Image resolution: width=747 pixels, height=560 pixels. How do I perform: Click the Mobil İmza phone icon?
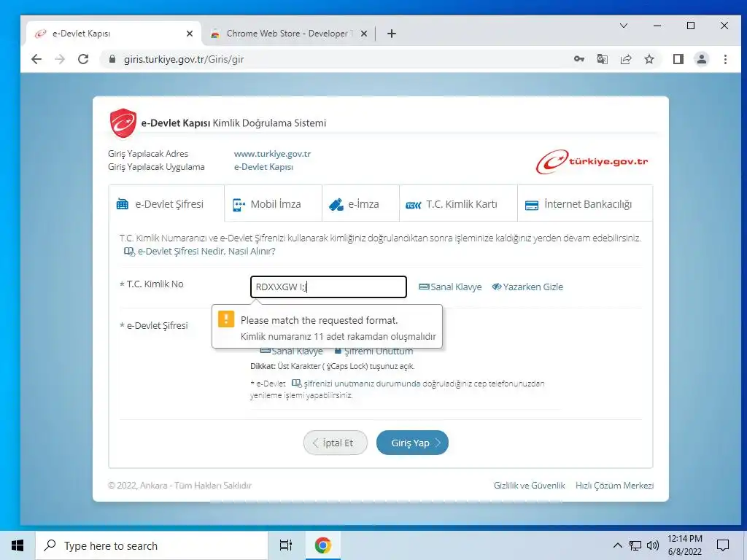[239, 205]
